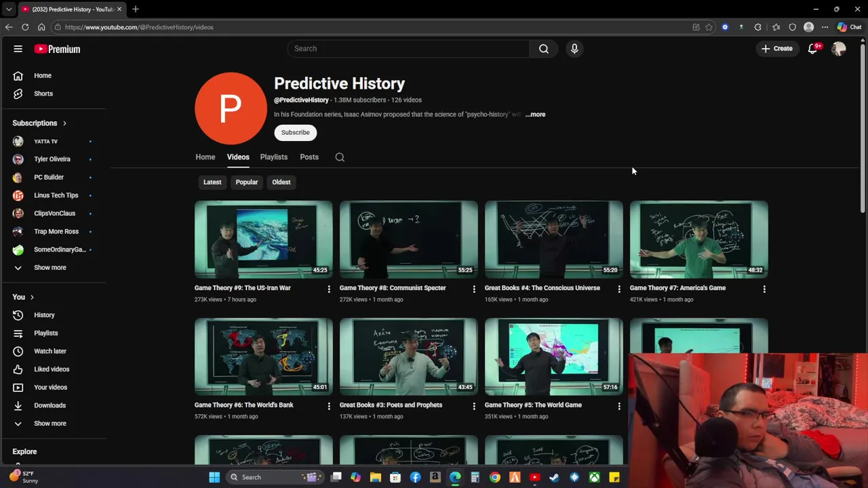
Task: Open Game Theory #9 US-Iran War thumbnail
Action: 264,239
